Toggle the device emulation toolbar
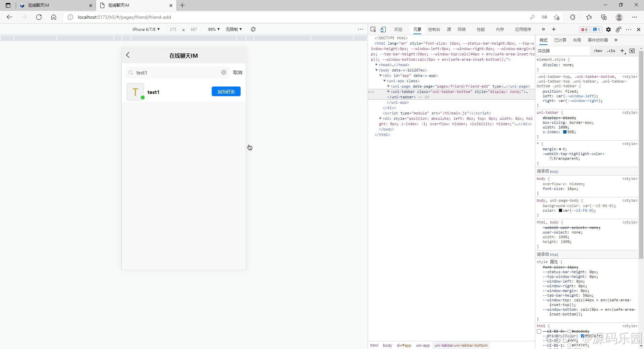This screenshot has width=644, height=349. [x=383, y=30]
